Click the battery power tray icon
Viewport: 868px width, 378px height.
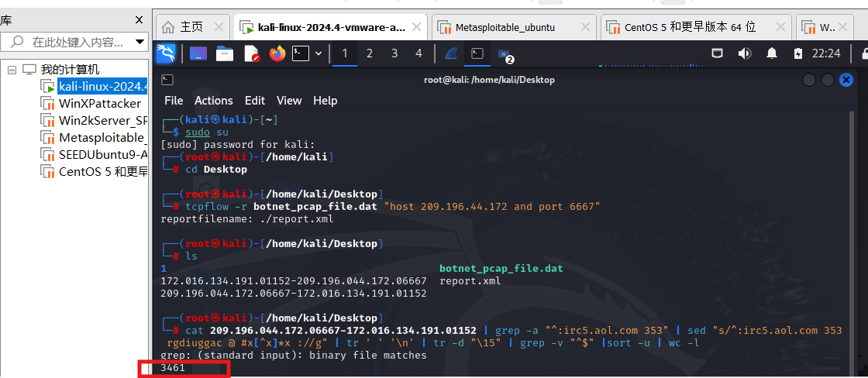(x=797, y=53)
